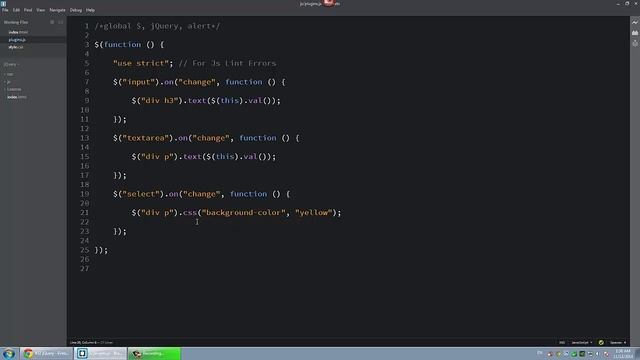
Task: Click the Windows Start button
Action: pyautogui.click(x=9, y=353)
